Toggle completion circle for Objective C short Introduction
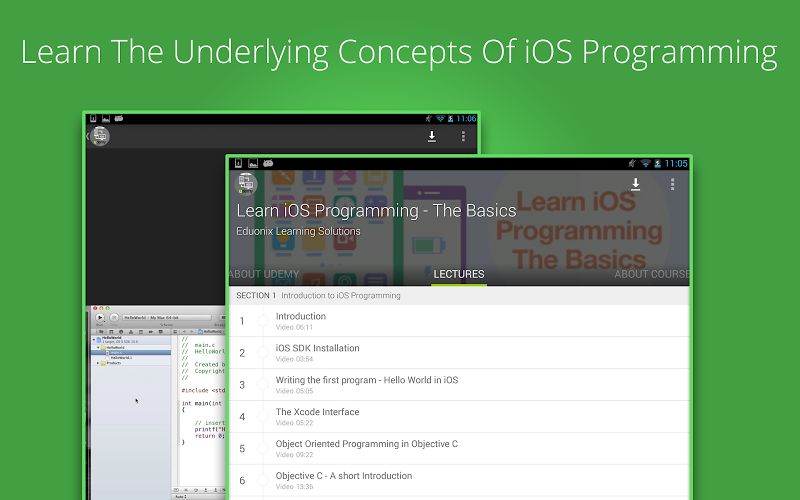 pos(263,480)
